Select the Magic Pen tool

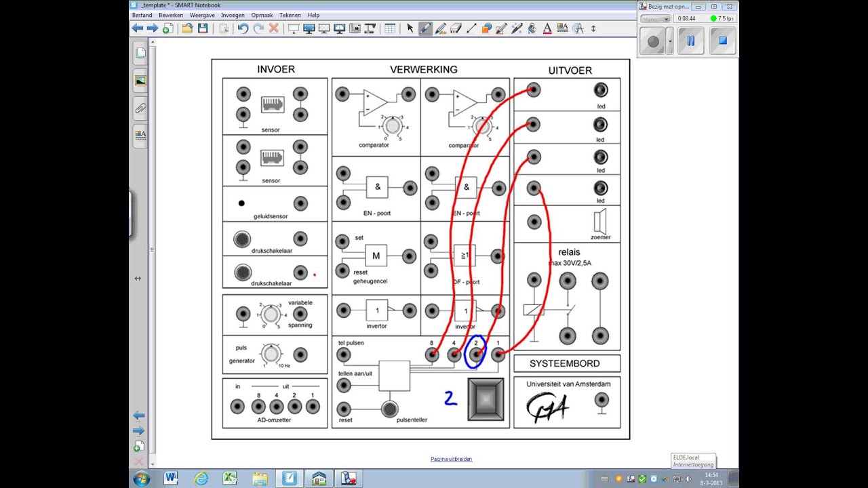(x=517, y=28)
